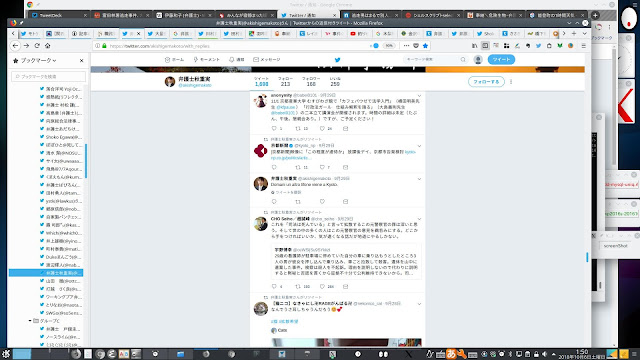
Task: Click CHO Seiho tweet avatar
Action: [261, 224]
